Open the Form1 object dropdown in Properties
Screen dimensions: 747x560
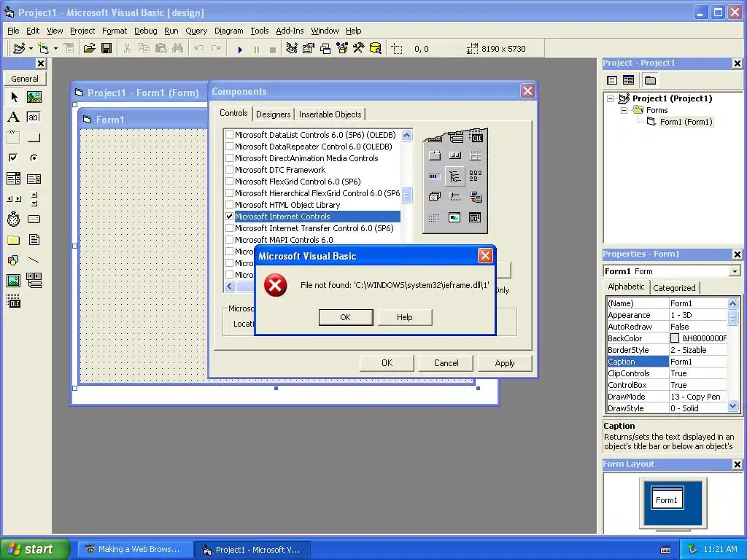coord(735,271)
